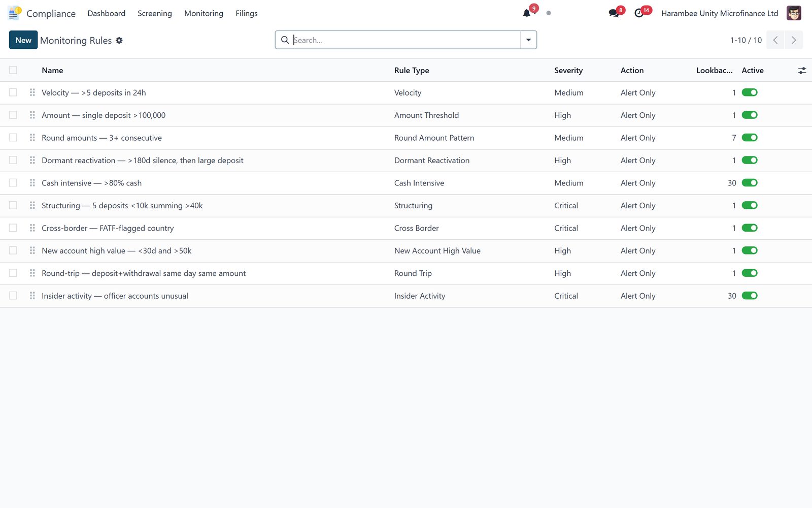Open the clock activities icon
This screenshot has width=812, height=508.
(x=639, y=13)
